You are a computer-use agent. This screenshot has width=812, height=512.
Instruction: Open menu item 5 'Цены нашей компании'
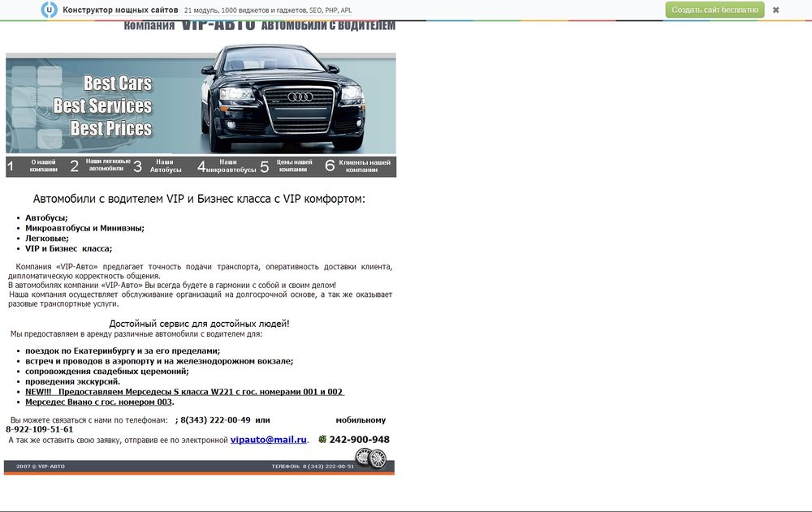pyautogui.click(x=294, y=166)
